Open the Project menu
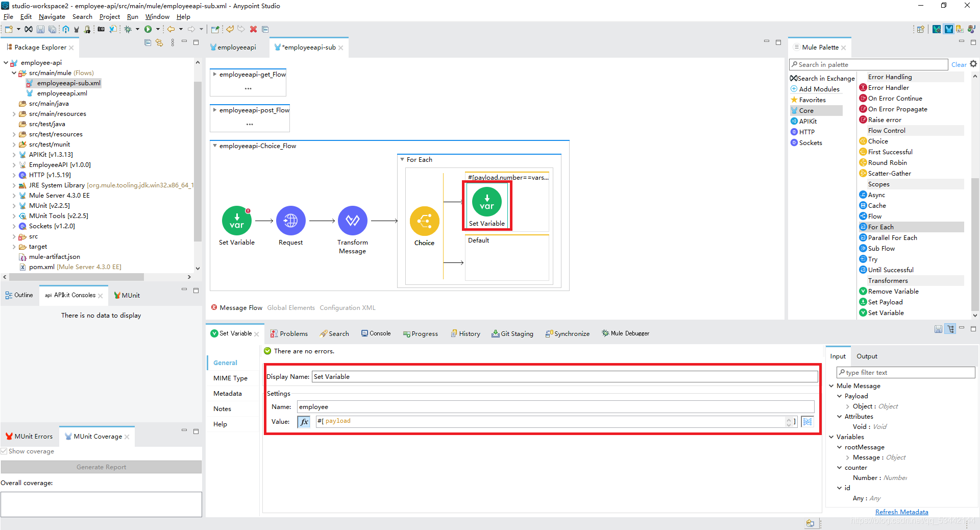Viewport: 980px width, 530px height. [109, 17]
